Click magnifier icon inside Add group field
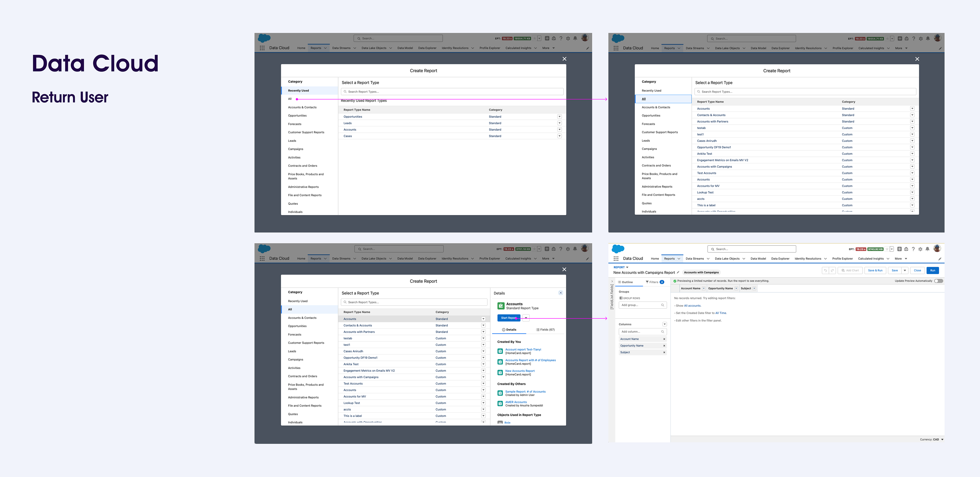The image size is (980, 477). pos(662,305)
